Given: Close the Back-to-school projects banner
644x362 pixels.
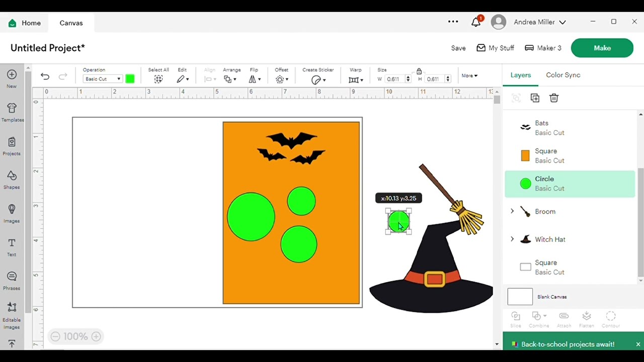Looking at the screenshot, I should click(638, 344).
